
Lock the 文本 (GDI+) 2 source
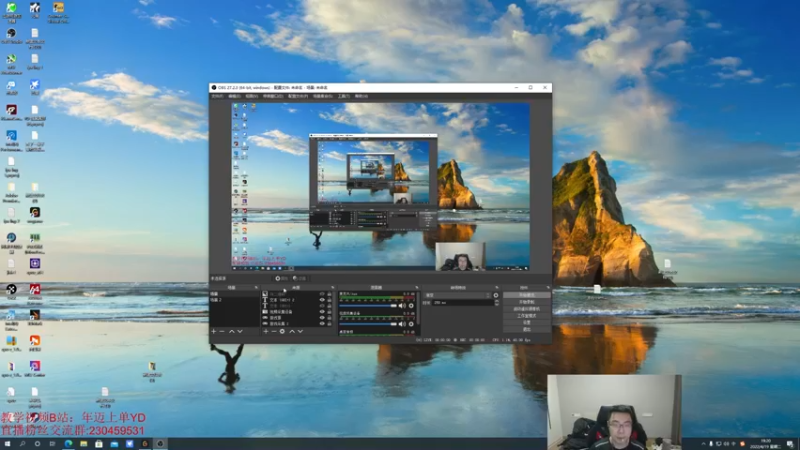click(329, 300)
